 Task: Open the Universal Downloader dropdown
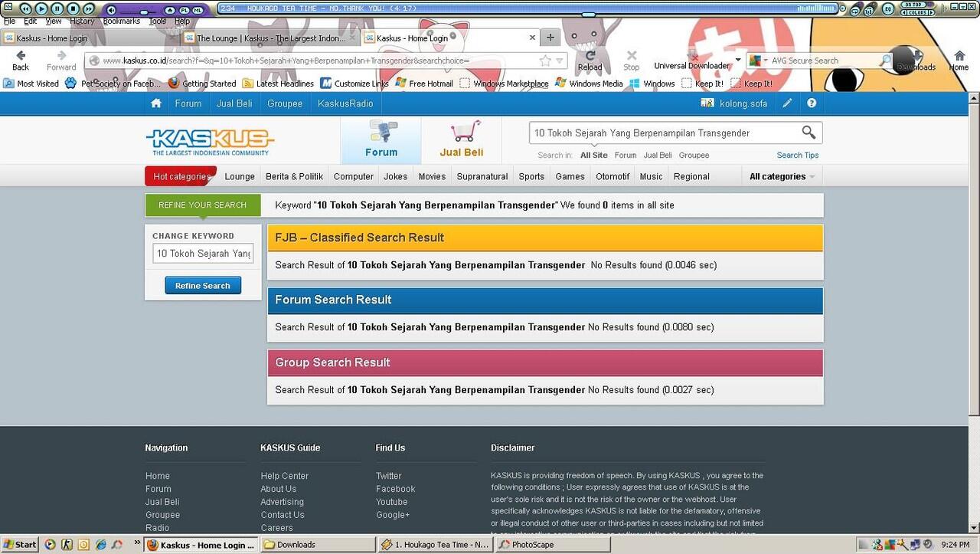click(x=738, y=60)
